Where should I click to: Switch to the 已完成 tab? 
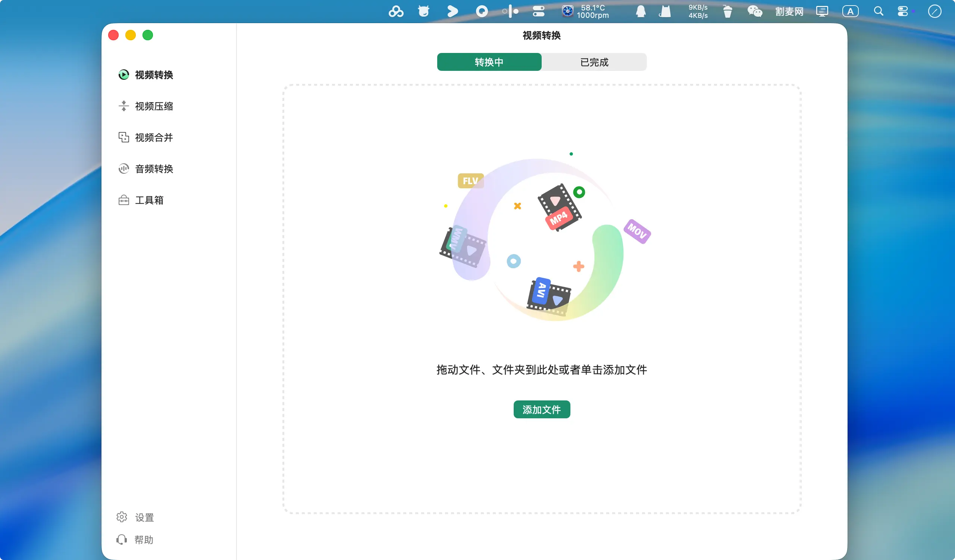[594, 62]
